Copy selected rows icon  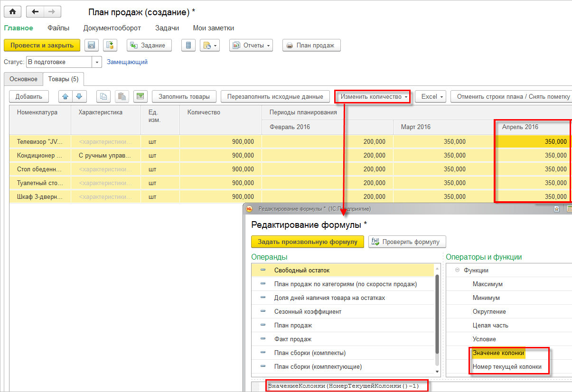point(103,96)
